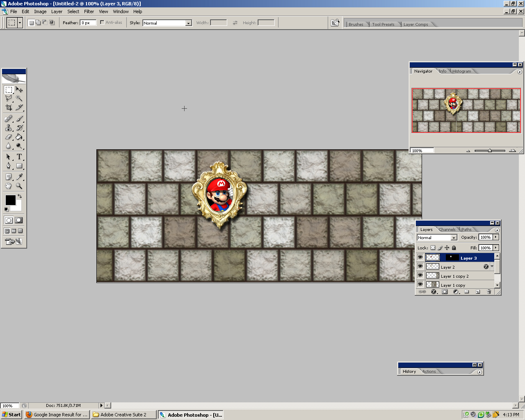The height and width of the screenshot is (420, 525).
Task: Hide Layer 2 visibility eye
Action: [420, 267]
